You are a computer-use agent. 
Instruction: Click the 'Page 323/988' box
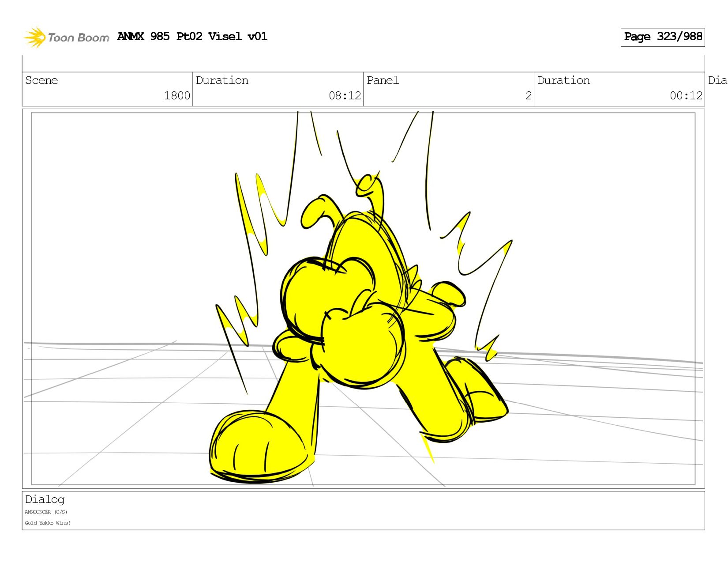point(662,37)
